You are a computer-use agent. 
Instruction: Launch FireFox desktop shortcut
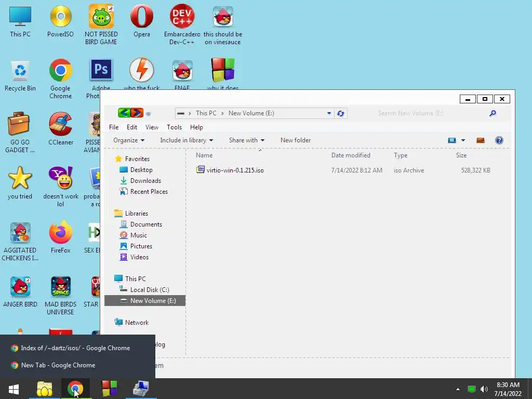pyautogui.click(x=60, y=237)
